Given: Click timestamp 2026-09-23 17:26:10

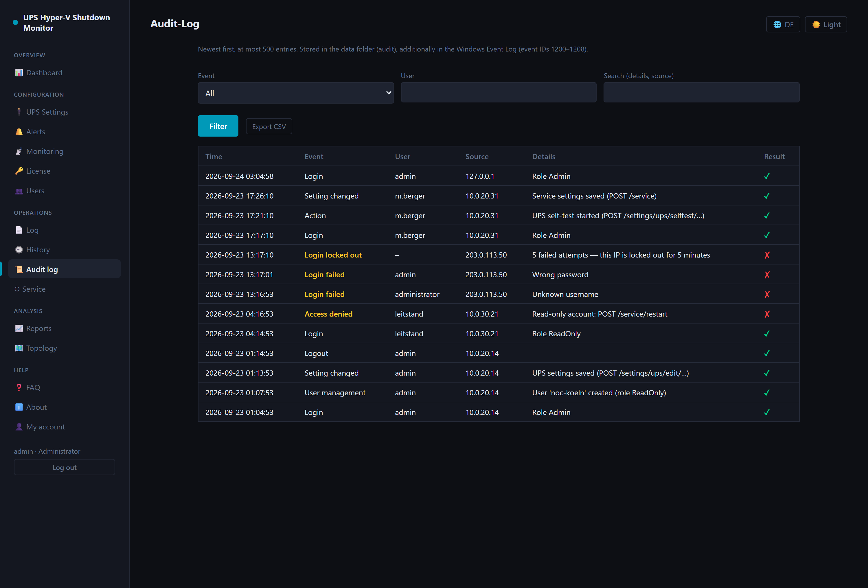Looking at the screenshot, I should click(239, 196).
